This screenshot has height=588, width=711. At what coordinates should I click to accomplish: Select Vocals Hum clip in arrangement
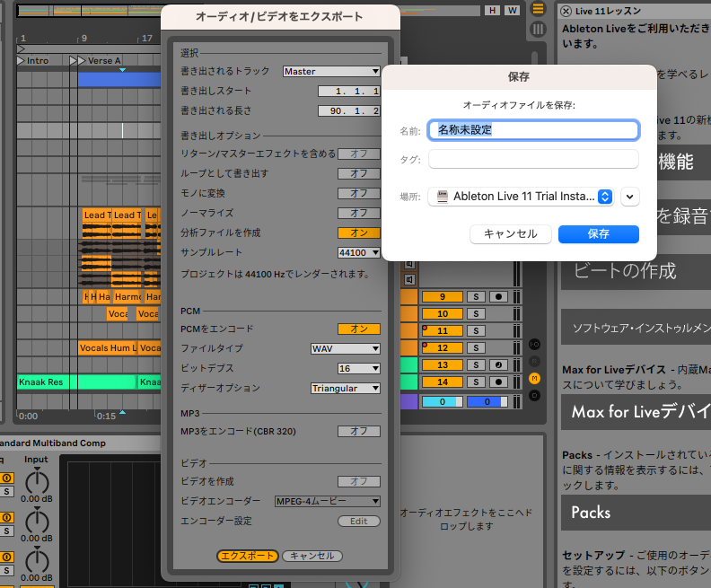107,348
